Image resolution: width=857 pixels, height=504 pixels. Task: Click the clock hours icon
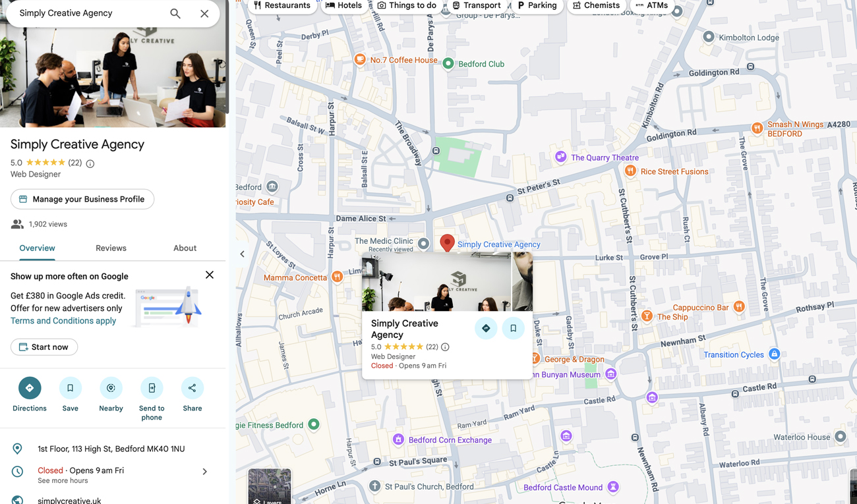[x=17, y=472]
